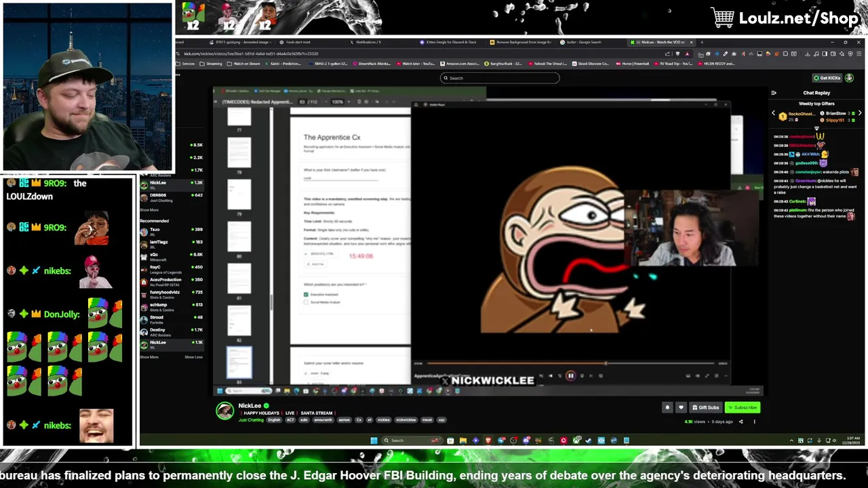
Task: Expand Show More under following list
Action: pyautogui.click(x=149, y=210)
